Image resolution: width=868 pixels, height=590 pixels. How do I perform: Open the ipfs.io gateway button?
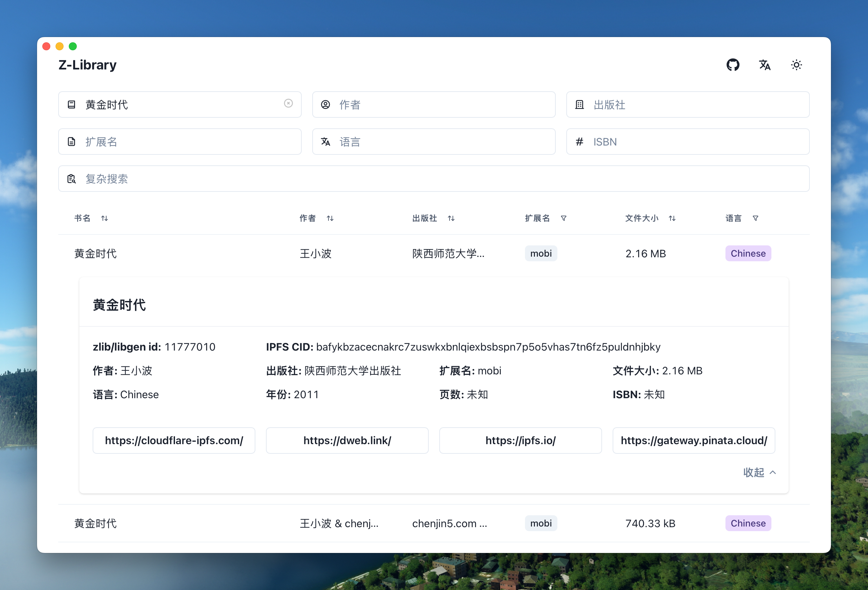tap(520, 441)
